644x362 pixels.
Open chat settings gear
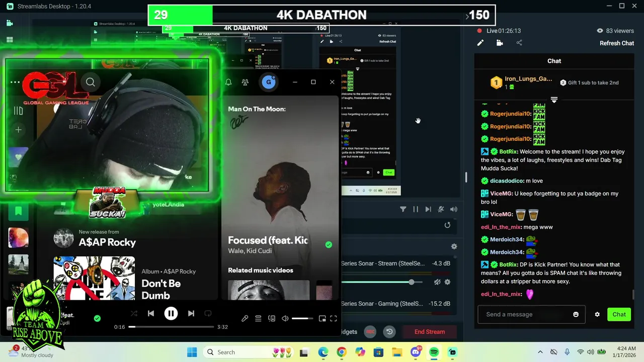(597, 314)
